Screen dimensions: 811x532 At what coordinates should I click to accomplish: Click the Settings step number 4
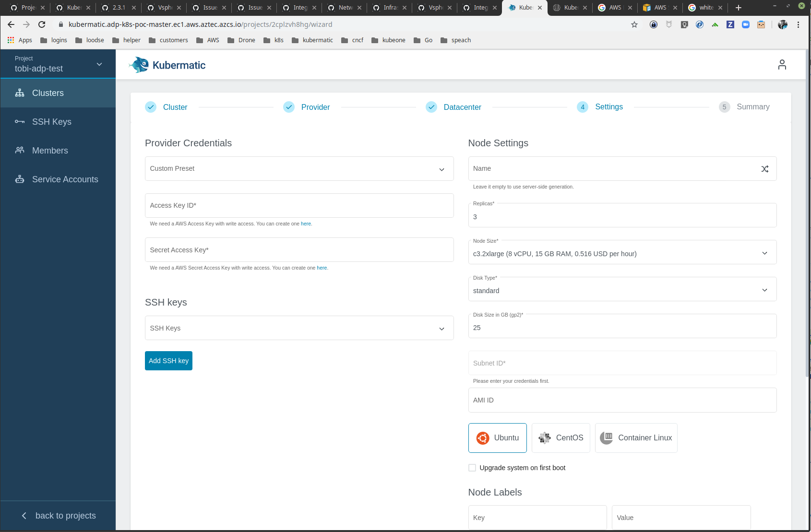click(x=583, y=107)
